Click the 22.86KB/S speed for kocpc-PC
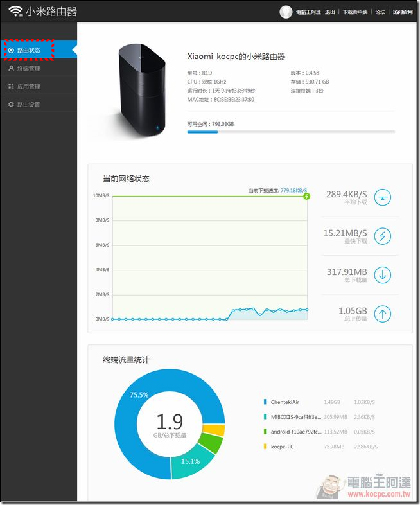 (365, 447)
